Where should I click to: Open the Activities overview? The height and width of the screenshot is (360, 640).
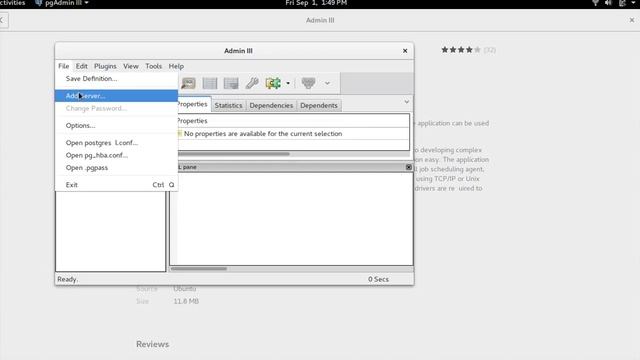click(x=13, y=3)
